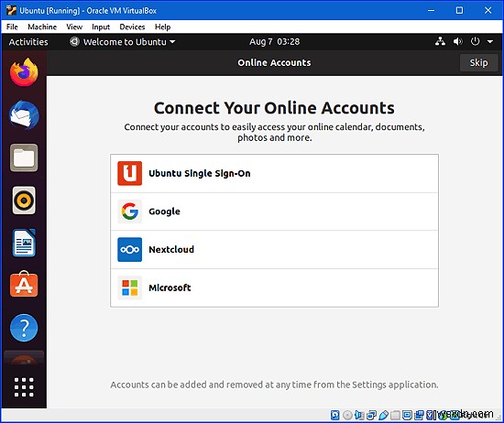Open LibreOffice Writer from the dock
This screenshot has height=423, width=504.
point(24,243)
